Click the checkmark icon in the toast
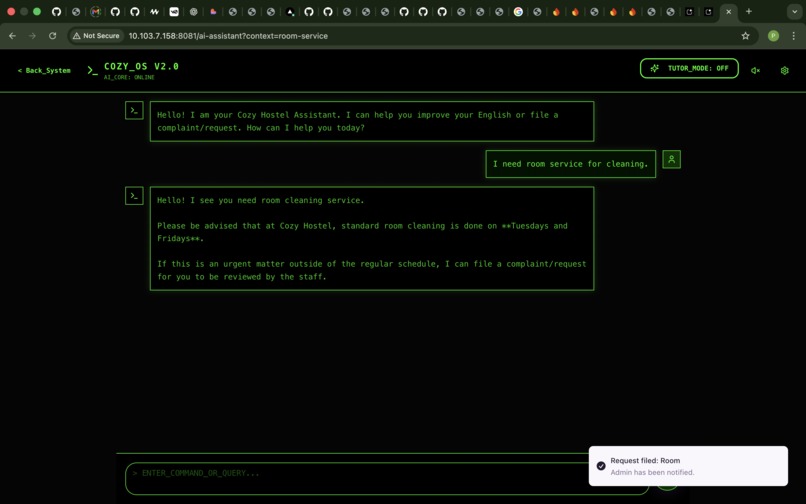806x504 pixels. point(601,466)
